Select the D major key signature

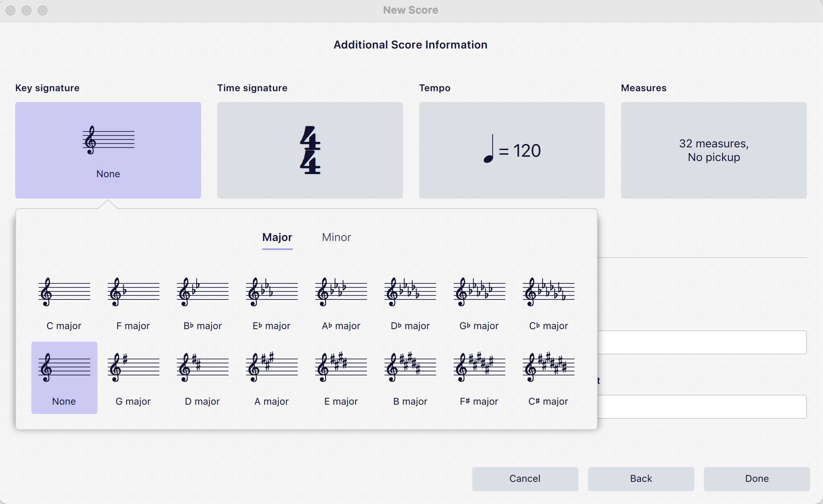(x=202, y=378)
